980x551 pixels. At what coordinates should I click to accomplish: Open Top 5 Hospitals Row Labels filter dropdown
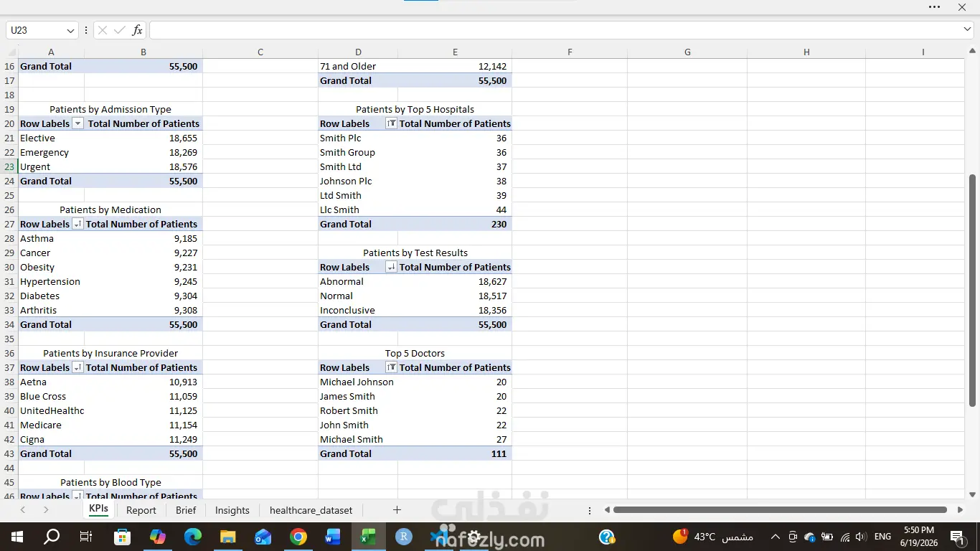point(391,123)
